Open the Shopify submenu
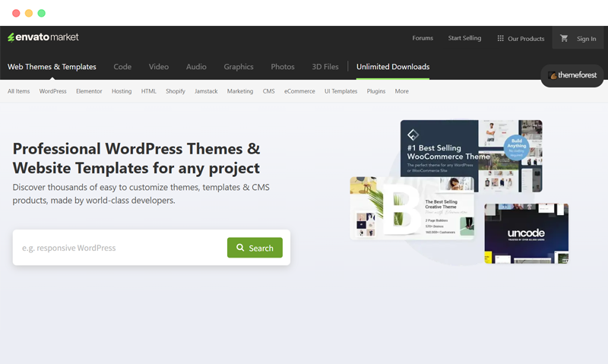 (176, 91)
